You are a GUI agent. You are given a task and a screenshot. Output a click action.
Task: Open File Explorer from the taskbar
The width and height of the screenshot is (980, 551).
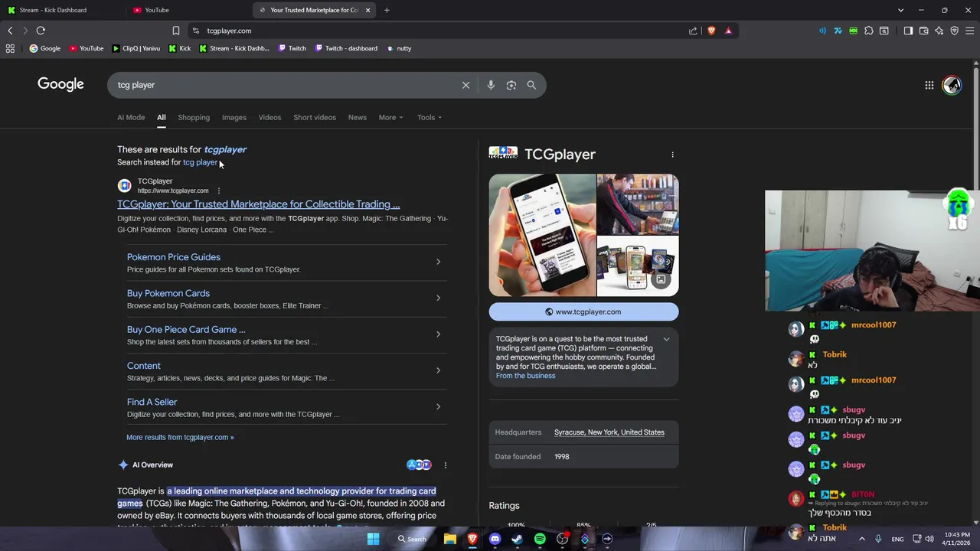450,539
